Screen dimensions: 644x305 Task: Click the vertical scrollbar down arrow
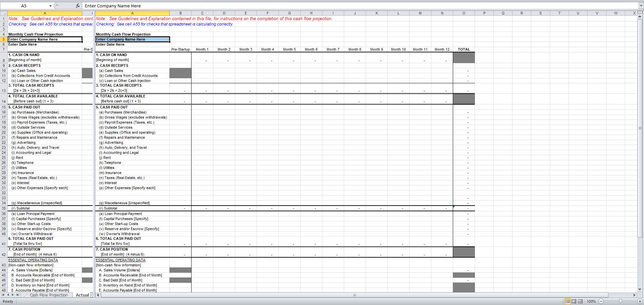(x=640, y=289)
